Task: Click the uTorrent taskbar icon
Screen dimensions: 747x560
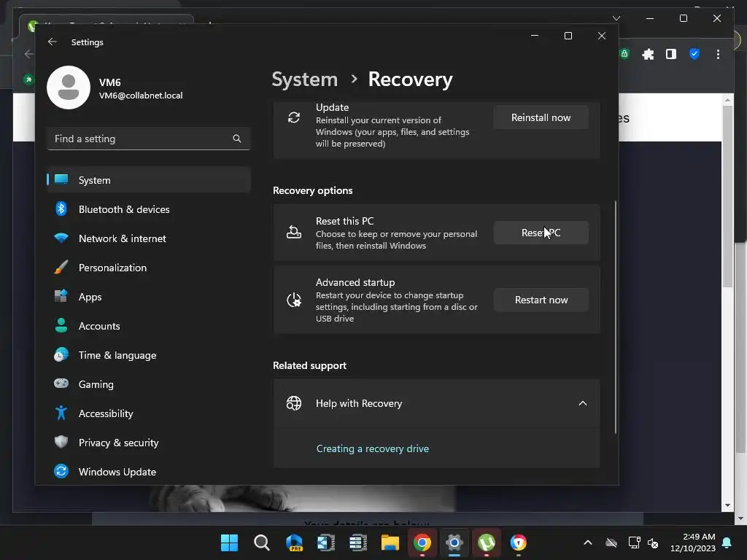Action: coord(486,542)
